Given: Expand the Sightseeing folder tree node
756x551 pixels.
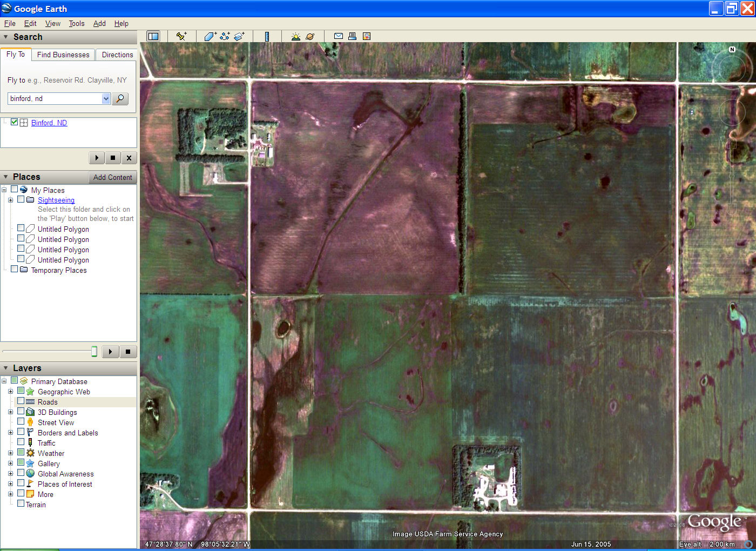Looking at the screenshot, I should coord(10,200).
